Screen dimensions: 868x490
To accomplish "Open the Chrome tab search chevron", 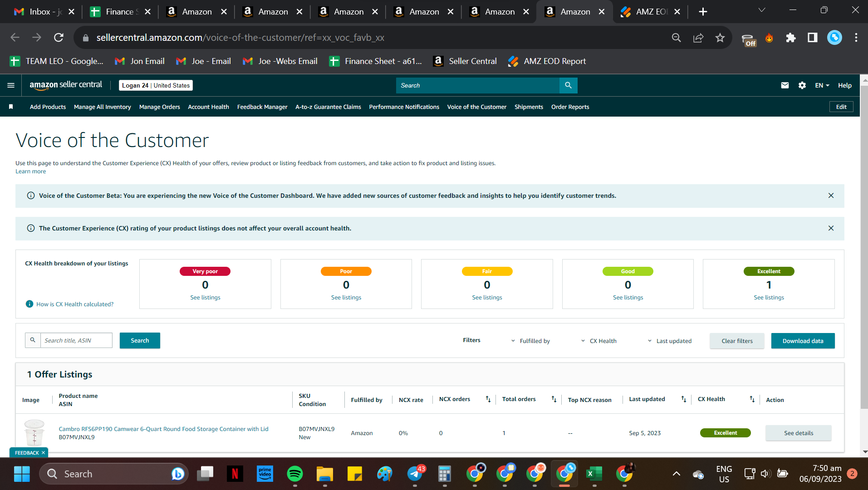I will pos(762,10).
